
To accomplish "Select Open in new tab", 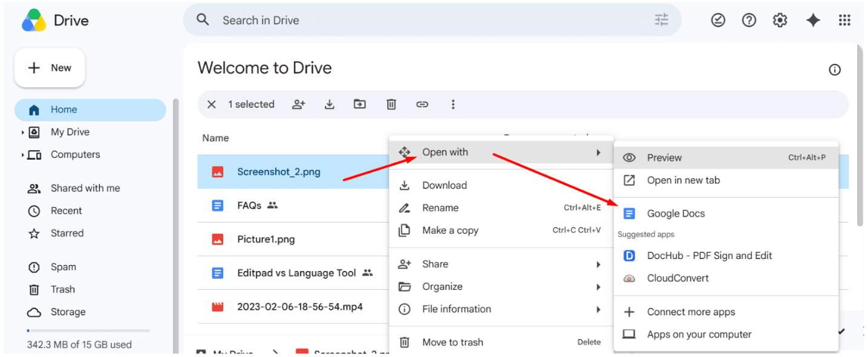I will tap(726, 180).
